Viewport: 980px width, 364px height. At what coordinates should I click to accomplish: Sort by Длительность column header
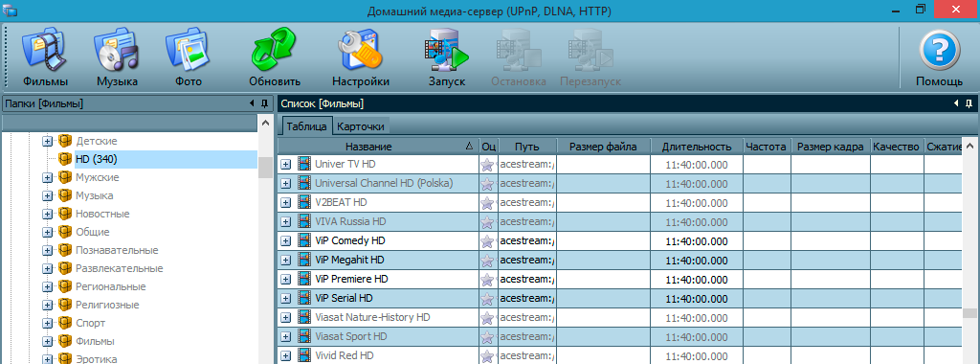(697, 147)
